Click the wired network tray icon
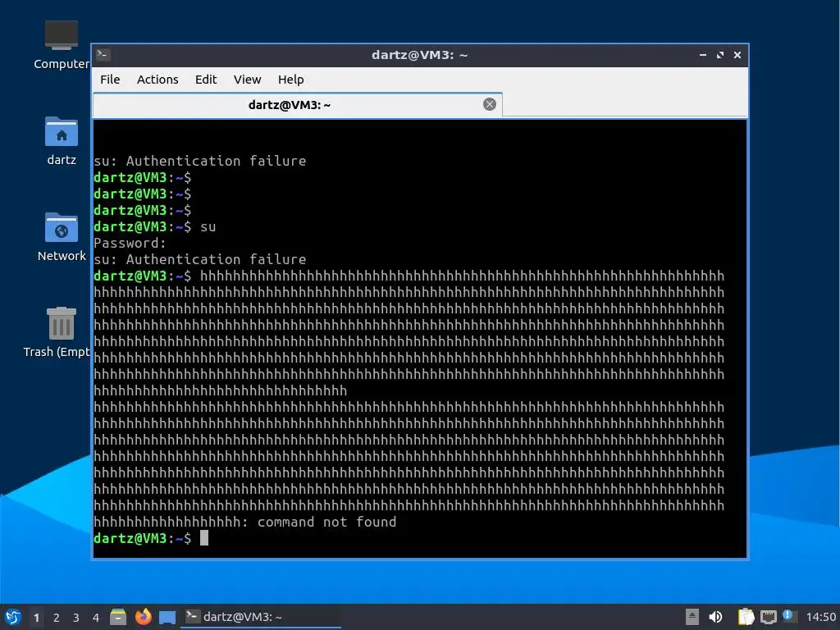The image size is (840, 630). click(768, 617)
